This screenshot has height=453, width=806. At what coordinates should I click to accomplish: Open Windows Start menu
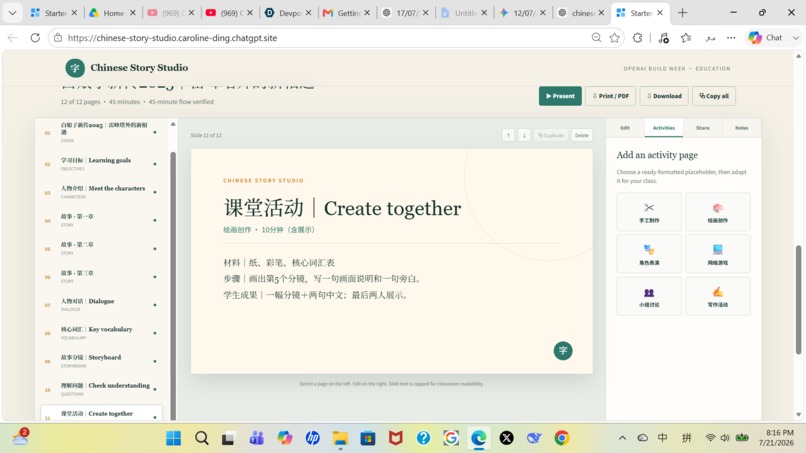[x=174, y=438]
